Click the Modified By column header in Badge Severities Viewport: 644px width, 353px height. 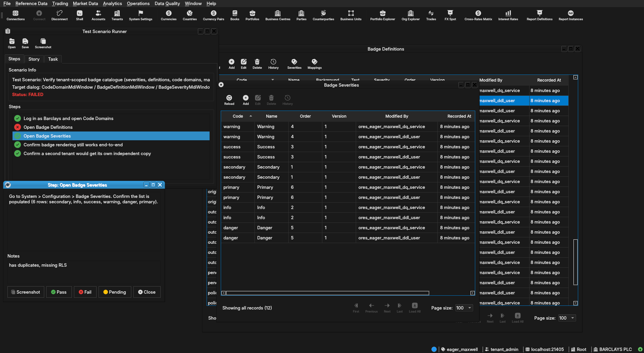click(397, 116)
